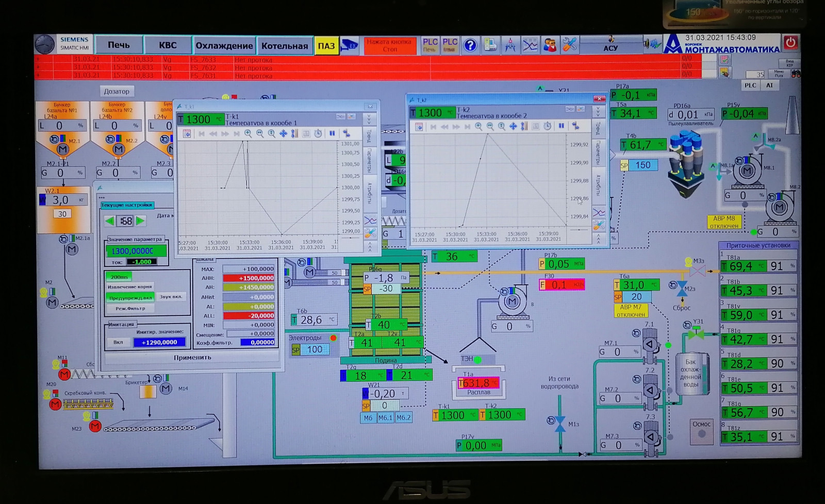Collapse T-k2 side panel using bottom chevrons
This screenshot has height=504, width=825.
(598, 239)
